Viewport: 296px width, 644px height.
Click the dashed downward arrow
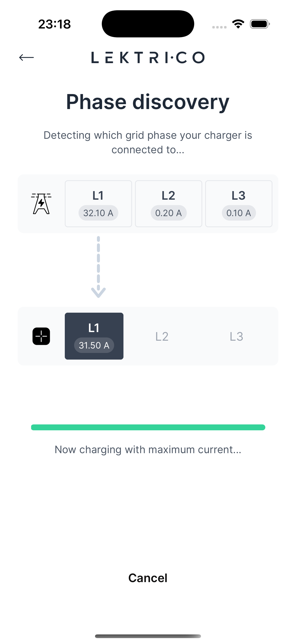click(x=98, y=267)
